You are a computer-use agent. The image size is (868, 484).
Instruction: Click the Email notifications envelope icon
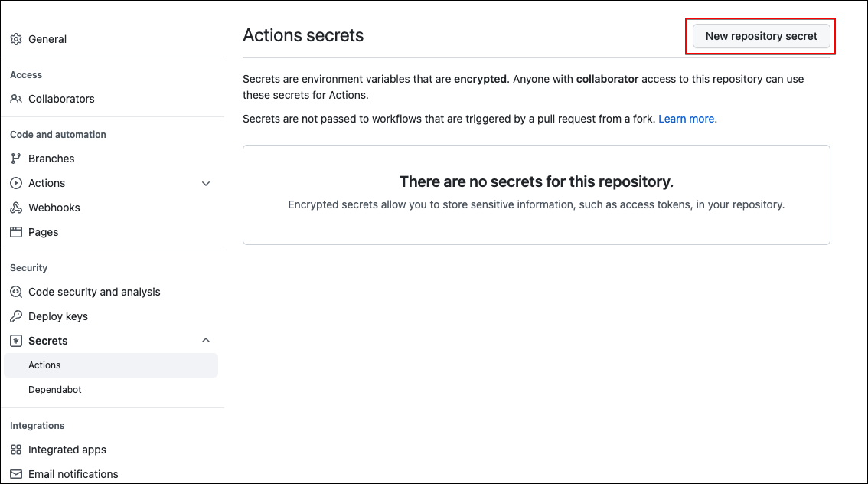(16, 474)
